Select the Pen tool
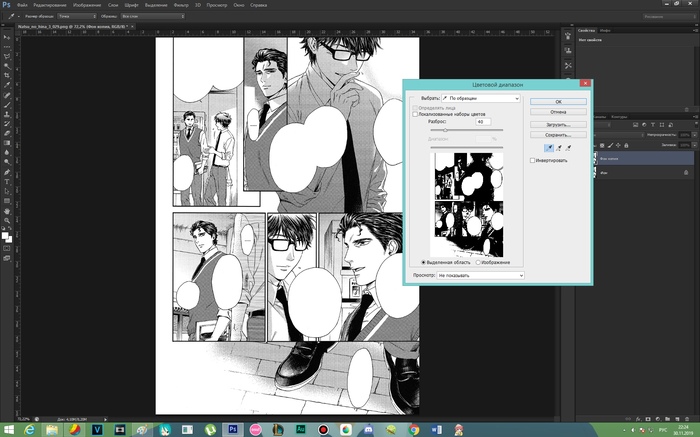The image size is (700, 437). (7, 172)
